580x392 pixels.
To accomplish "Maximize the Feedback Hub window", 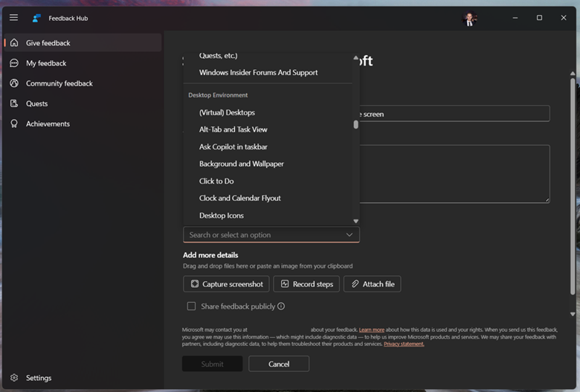I will pos(539,18).
